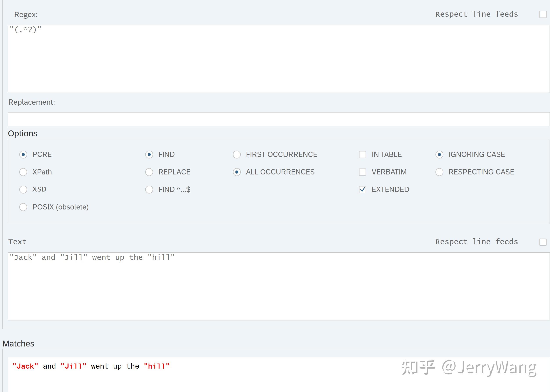The width and height of the screenshot is (550, 392).
Task: Select IGNORING CASE radio button
Action: pyautogui.click(x=439, y=155)
